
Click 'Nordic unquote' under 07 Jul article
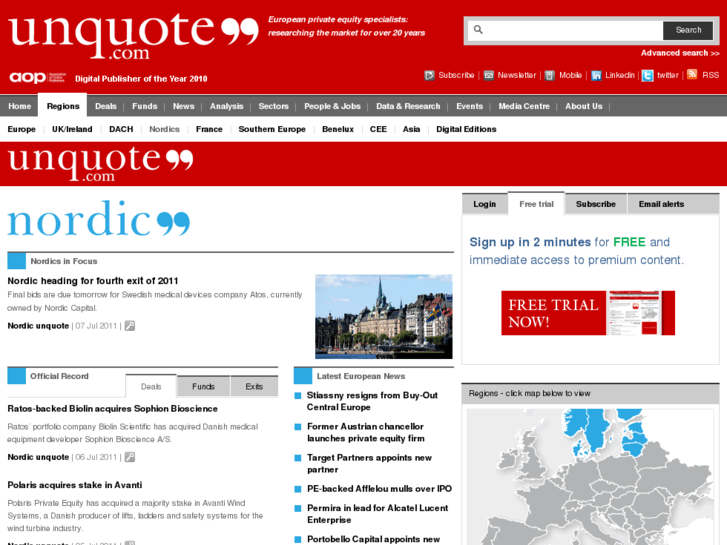click(x=38, y=326)
